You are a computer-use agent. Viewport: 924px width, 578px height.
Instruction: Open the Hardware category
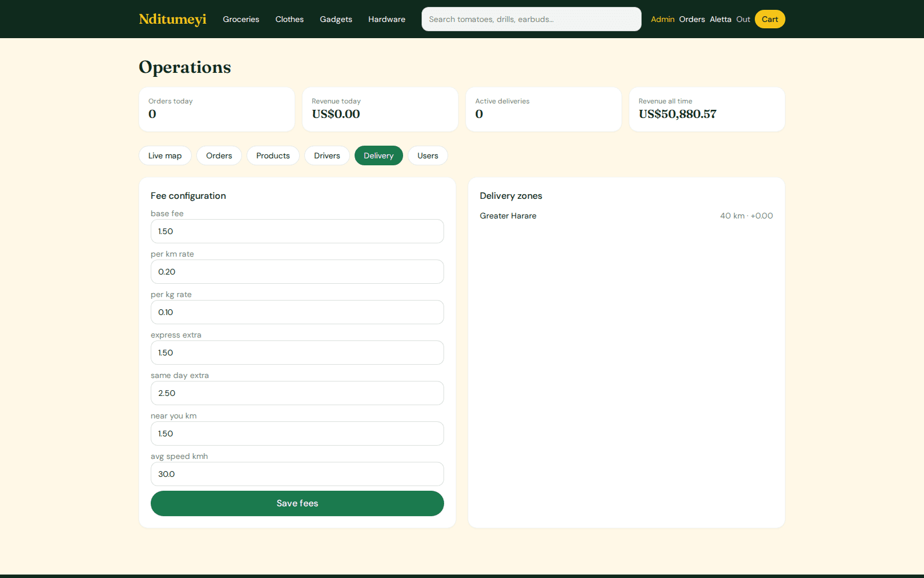tap(387, 19)
